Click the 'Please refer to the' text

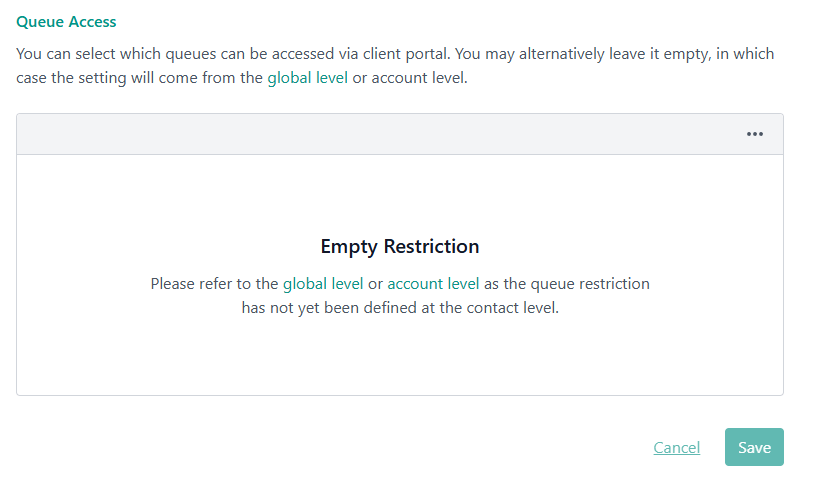coord(214,283)
